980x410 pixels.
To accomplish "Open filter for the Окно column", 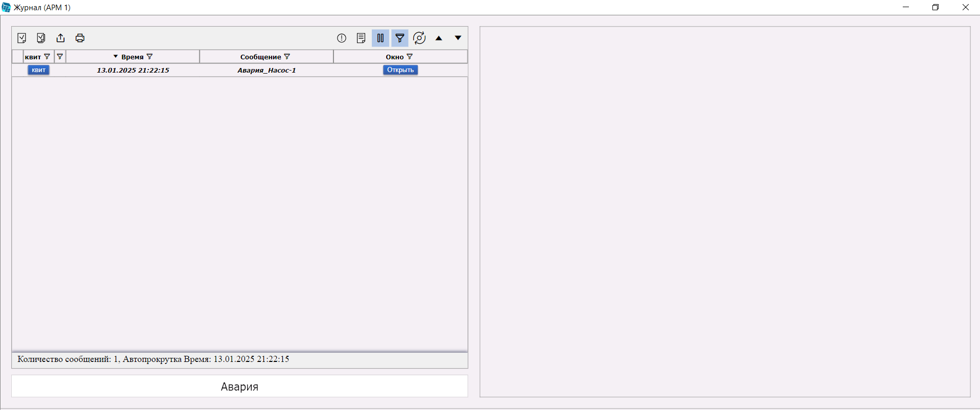I will click(x=410, y=57).
